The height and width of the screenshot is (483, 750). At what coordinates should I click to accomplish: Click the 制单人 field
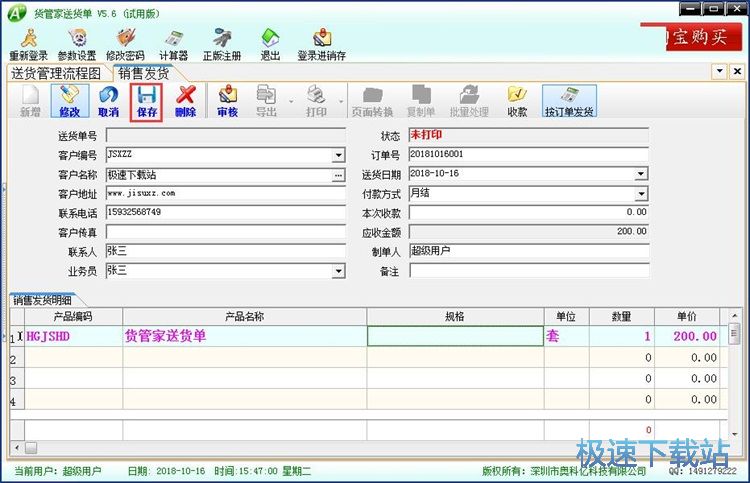pos(529,251)
